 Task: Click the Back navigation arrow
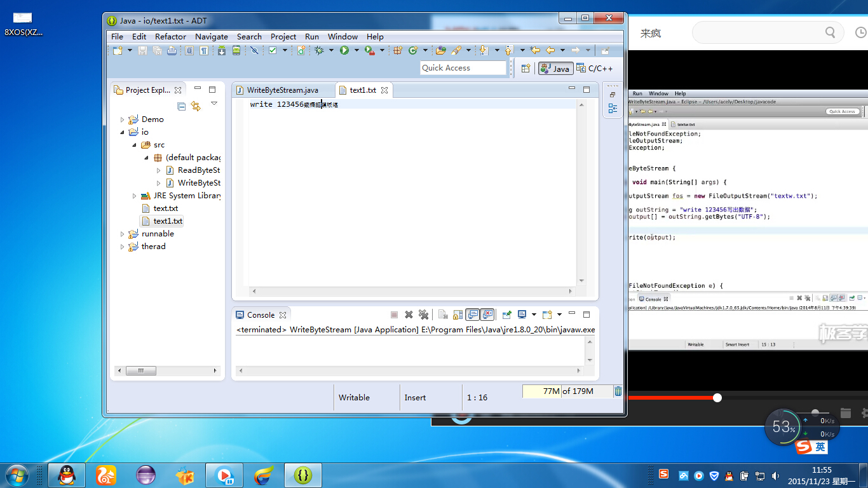tap(550, 50)
